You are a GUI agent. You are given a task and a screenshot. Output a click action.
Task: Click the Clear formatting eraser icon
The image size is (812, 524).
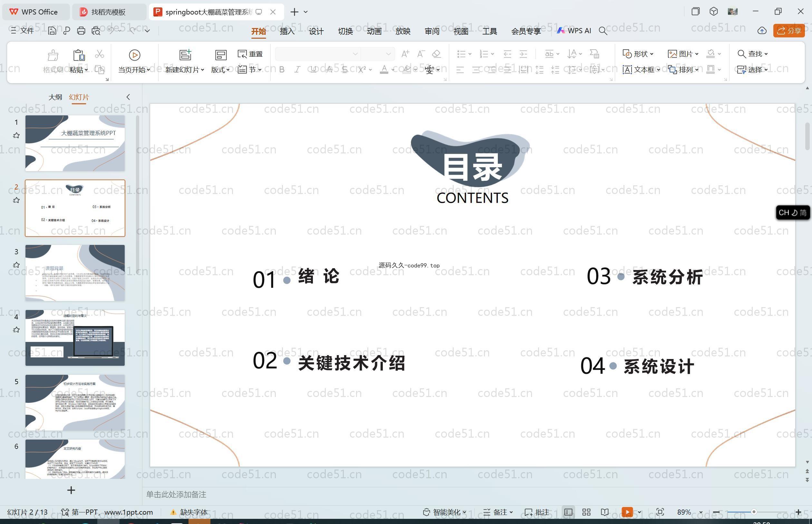(436, 54)
